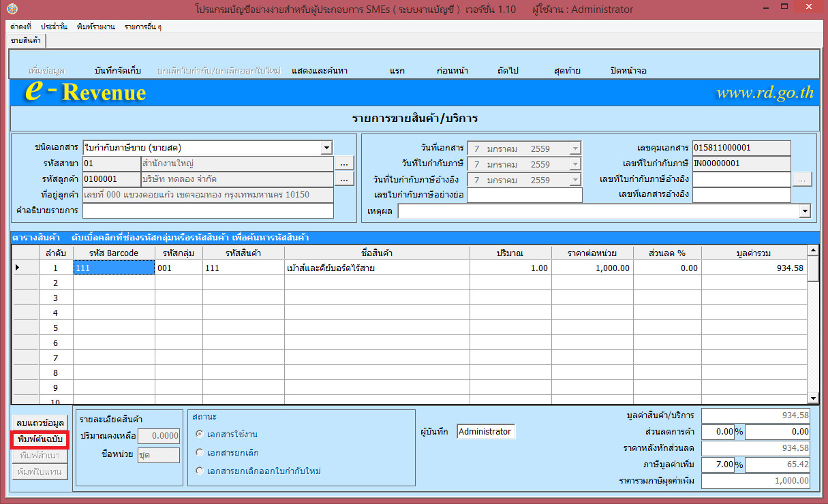
Task: Click the ปริมาณคงเหลือ field 0.0000
Action: click(x=158, y=436)
